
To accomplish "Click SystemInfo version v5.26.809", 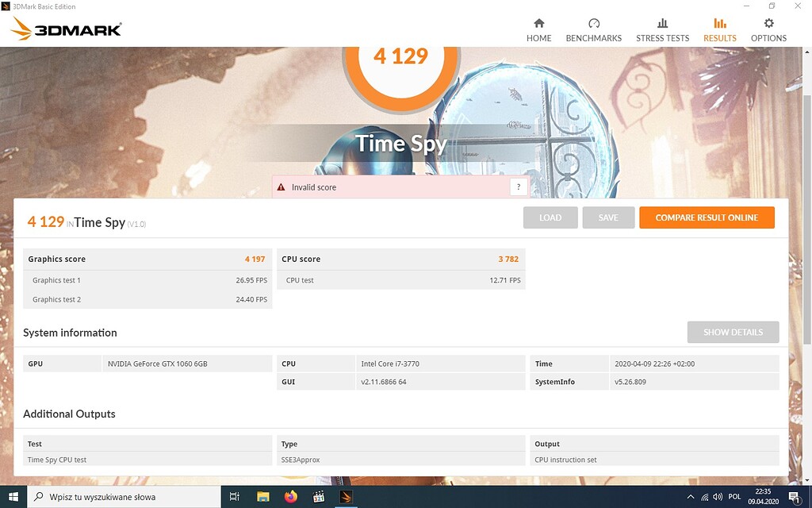I will 630,382.
